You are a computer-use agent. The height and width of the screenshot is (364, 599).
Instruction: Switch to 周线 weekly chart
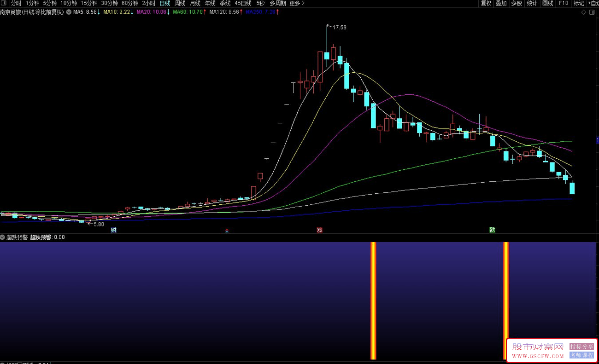click(x=180, y=3)
